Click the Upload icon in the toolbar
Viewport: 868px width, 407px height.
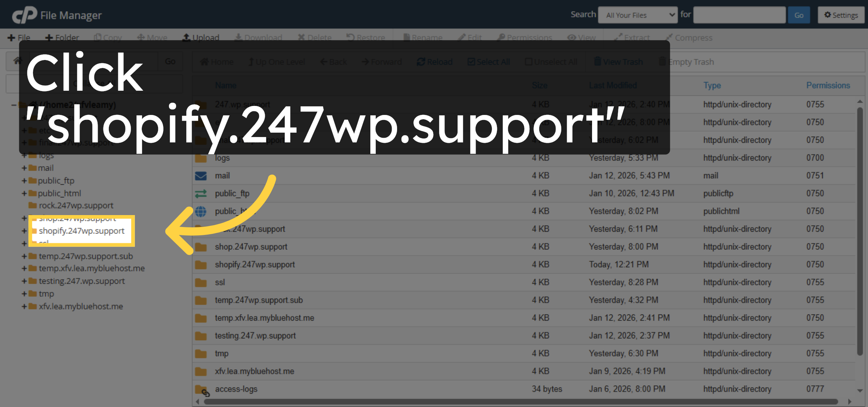(x=201, y=37)
